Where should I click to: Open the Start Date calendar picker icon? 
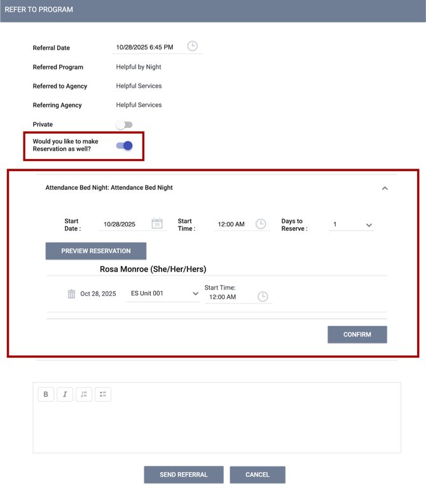(157, 223)
